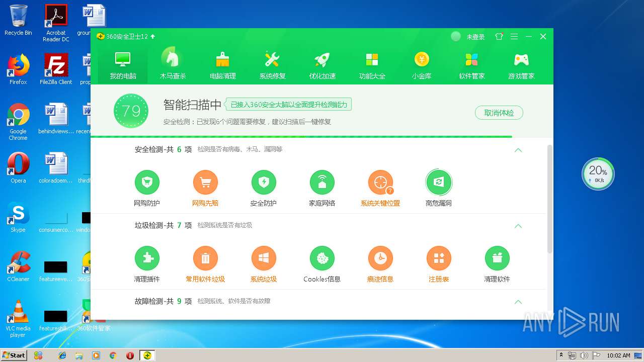Open the 清理软件 box icon
This screenshot has height=362, width=644.
[497, 258]
